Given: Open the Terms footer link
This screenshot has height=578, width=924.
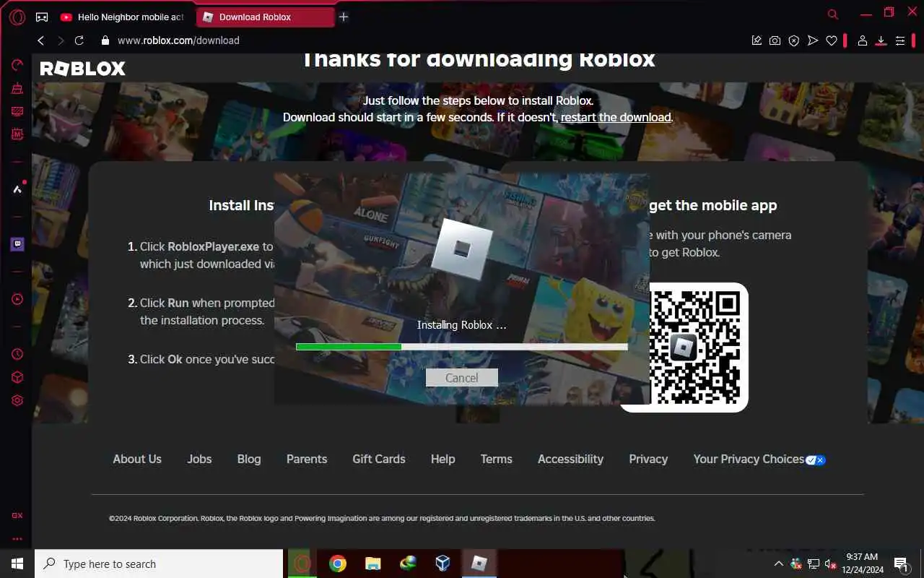Looking at the screenshot, I should (497, 459).
